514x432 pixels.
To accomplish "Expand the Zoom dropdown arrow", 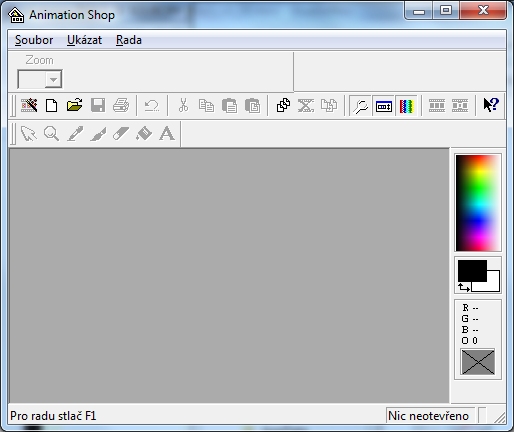I will 53,79.
